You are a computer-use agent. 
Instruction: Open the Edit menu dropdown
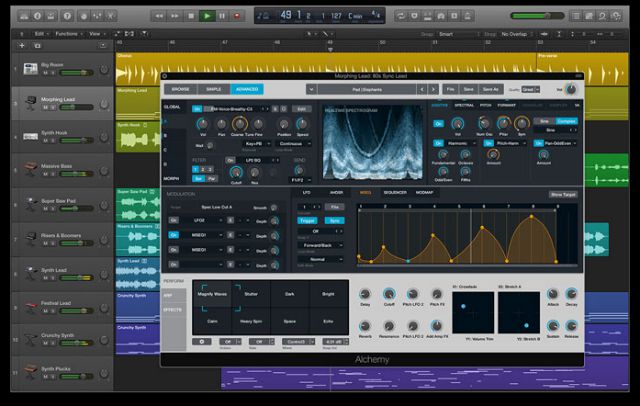[x=42, y=34]
